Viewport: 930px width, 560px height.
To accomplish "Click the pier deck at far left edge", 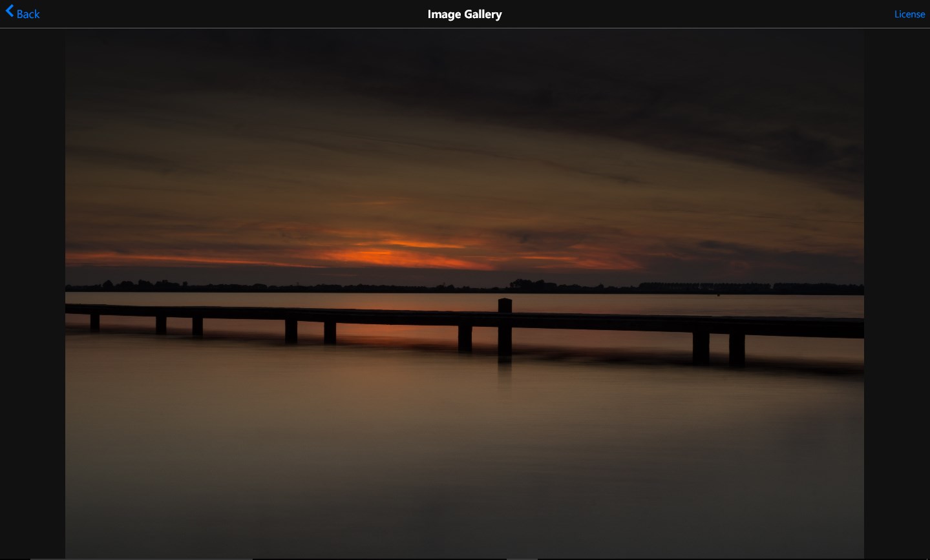I will click(x=74, y=309).
